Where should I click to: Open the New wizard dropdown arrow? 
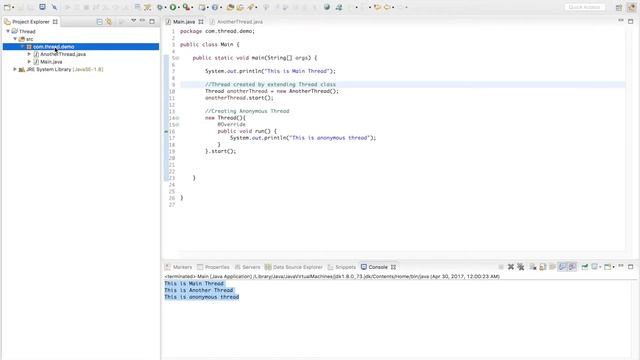tap(12, 7)
